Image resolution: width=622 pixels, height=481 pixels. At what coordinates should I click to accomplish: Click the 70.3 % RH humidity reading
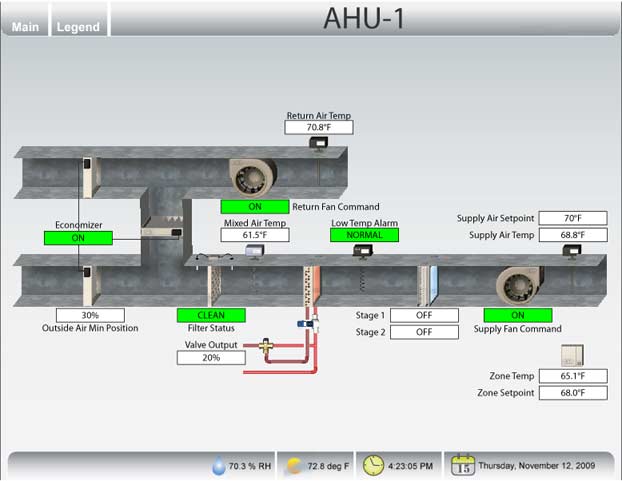coord(250,466)
